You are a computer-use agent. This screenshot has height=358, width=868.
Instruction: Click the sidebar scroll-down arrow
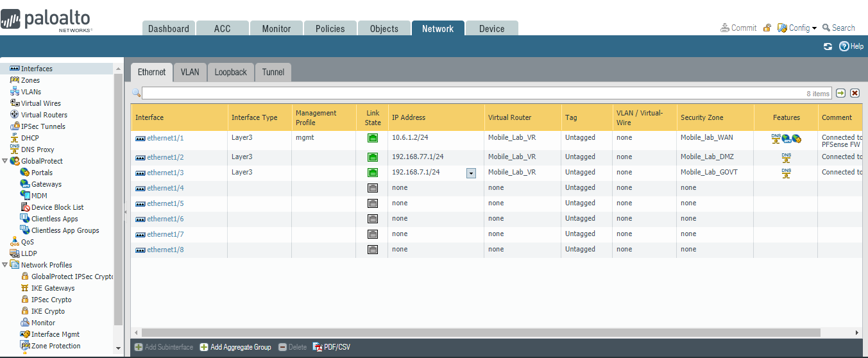tap(118, 347)
